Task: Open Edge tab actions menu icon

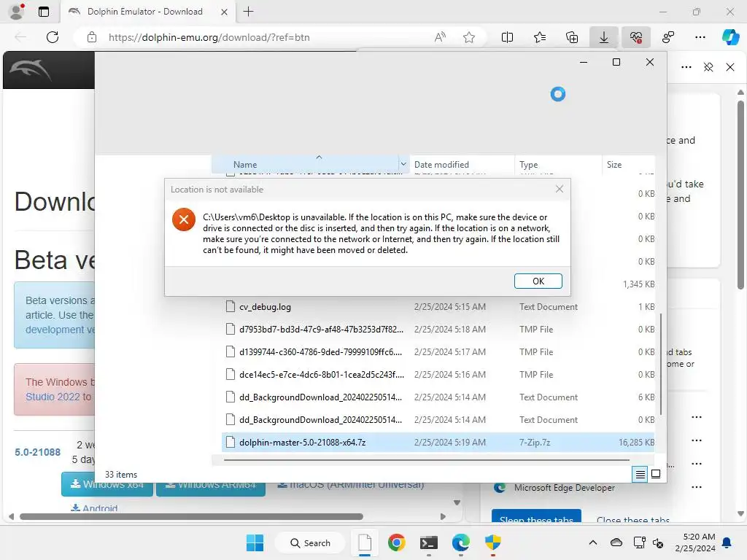Action: point(43,12)
